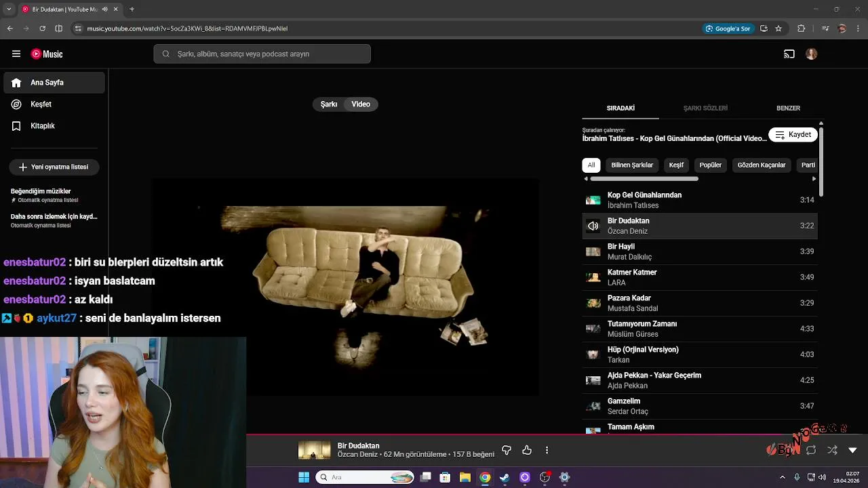Open the account profile avatar
This screenshot has height=488, width=868.
(x=812, y=54)
